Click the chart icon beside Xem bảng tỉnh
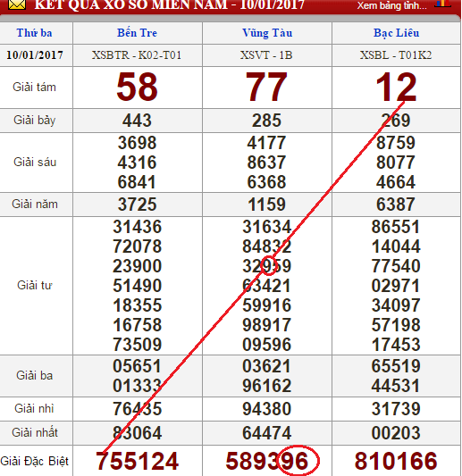The width and height of the screenshot is (462, 476). coord(442,4)
